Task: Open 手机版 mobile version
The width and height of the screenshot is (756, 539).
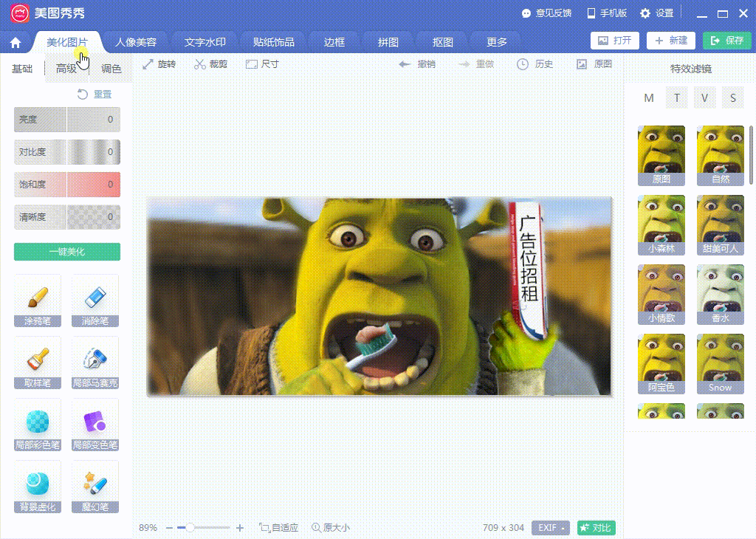Action: [x=607, y=13]
